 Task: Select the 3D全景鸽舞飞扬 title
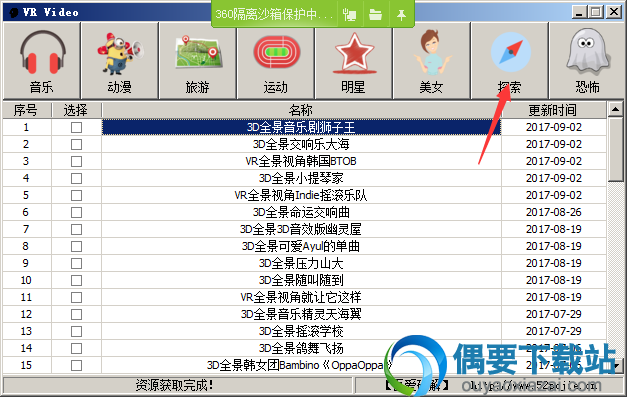(x=301, y=348)
